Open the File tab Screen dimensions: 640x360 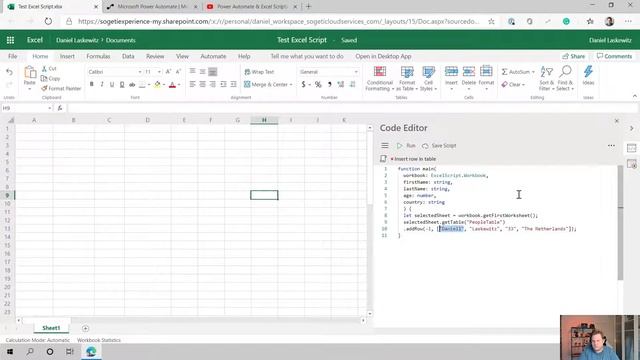[x=13, y=56]
